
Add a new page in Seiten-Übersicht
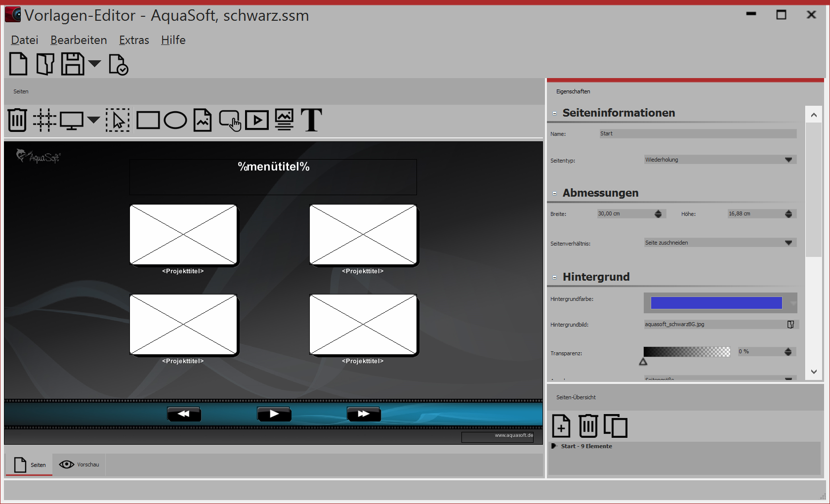pyautogui.click(x=561, y=425)
